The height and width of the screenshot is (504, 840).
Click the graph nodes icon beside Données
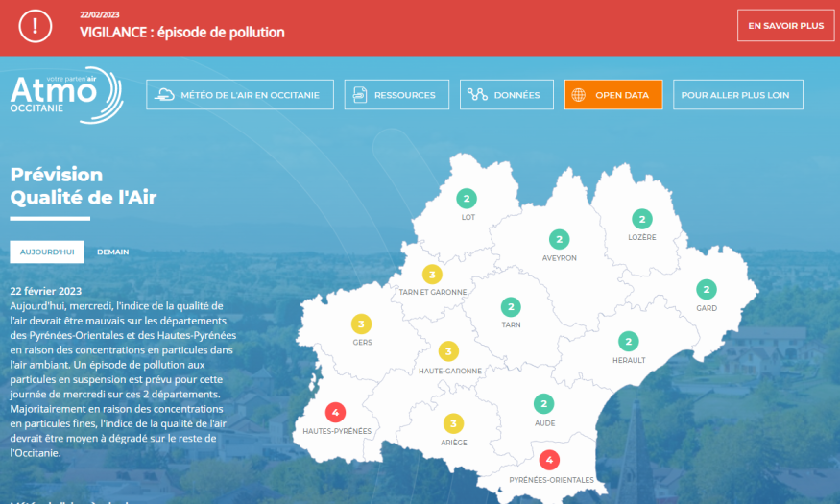pos(477,95)
